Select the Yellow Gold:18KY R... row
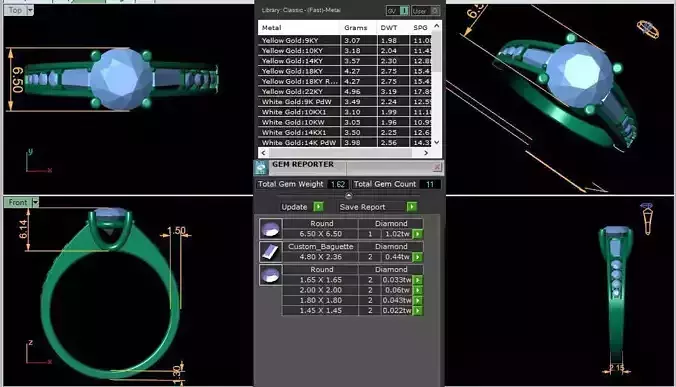 tap(345, 81)
